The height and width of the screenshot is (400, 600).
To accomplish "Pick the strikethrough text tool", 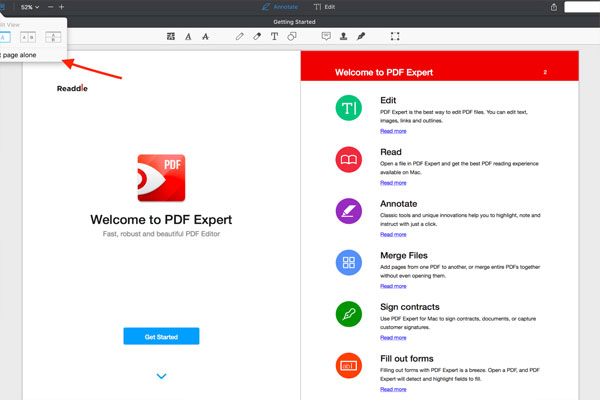I will (206, 36).
